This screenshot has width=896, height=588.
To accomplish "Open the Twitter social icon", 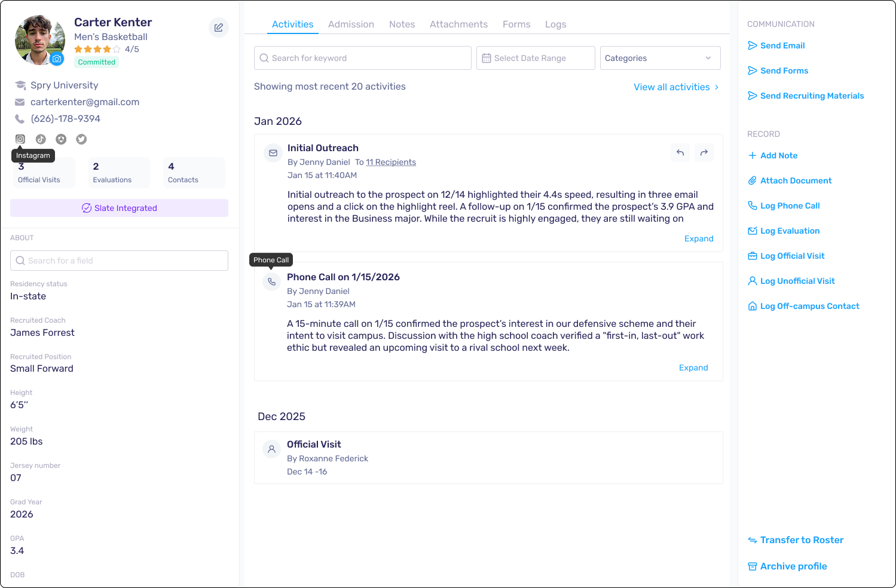I will pyautogui.click(x=81, y=139).
